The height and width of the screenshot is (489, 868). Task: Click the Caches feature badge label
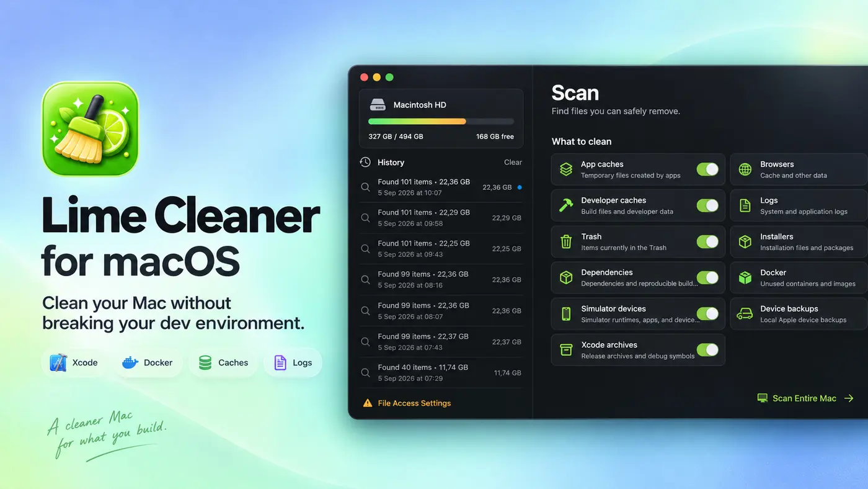[233, 362]
